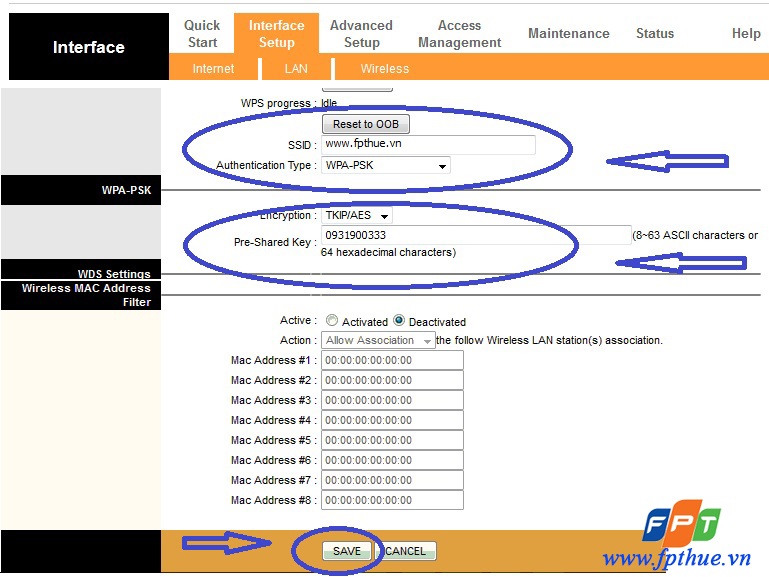
Task: Open the Authentication Type dropdown
Action: tap(386, 165)
